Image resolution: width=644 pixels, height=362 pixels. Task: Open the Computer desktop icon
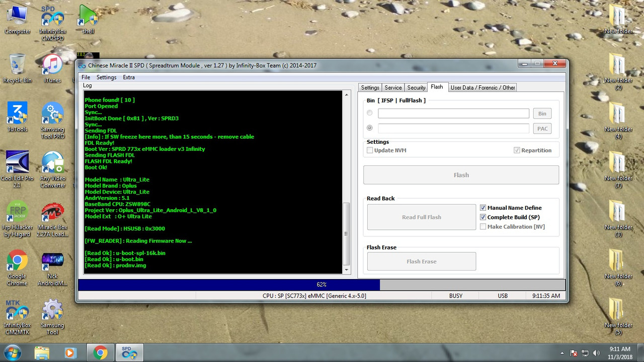[17, 20]
